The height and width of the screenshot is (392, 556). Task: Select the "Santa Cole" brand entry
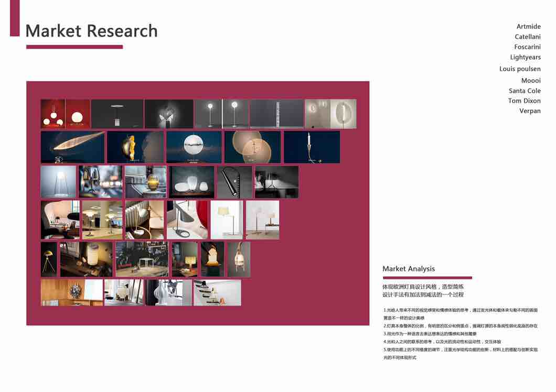(525, 91)
